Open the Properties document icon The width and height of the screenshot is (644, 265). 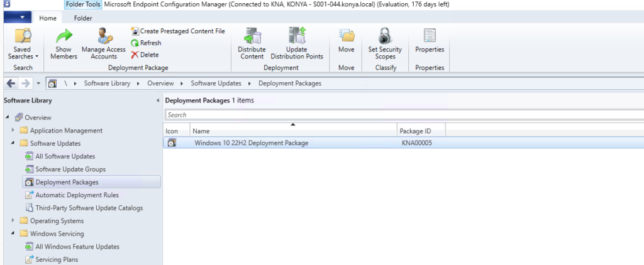click(430, 36)
